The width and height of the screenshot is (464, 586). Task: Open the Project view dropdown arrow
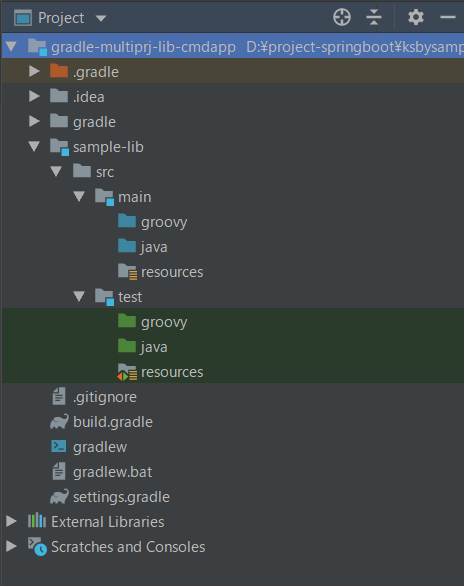101,18
